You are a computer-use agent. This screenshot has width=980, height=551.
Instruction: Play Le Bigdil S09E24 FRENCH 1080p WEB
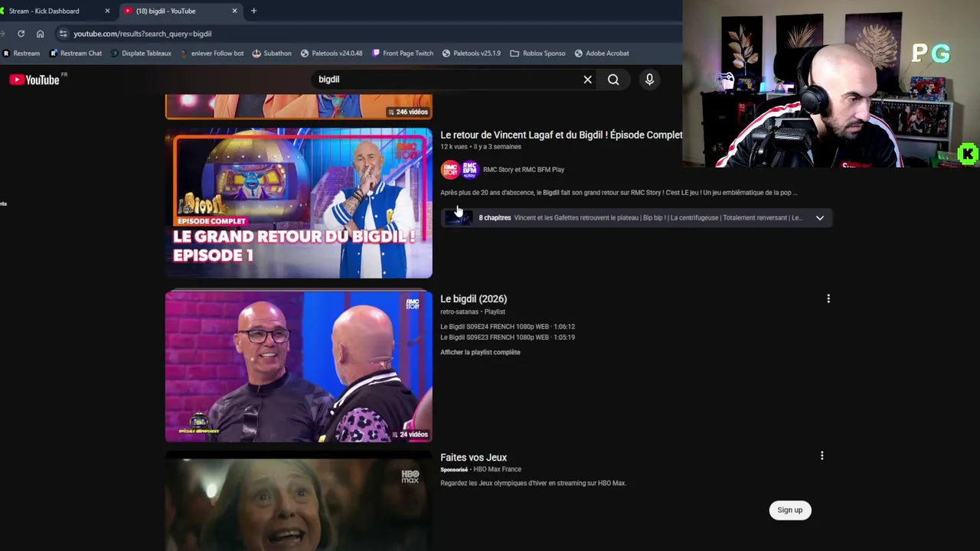[508, 327]
